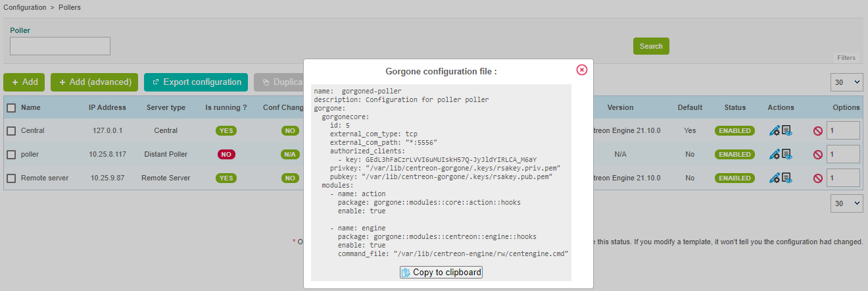Click the Gorgone config icon for poller
This screenshot has width=868, height=291.
(x=775, y=155)
